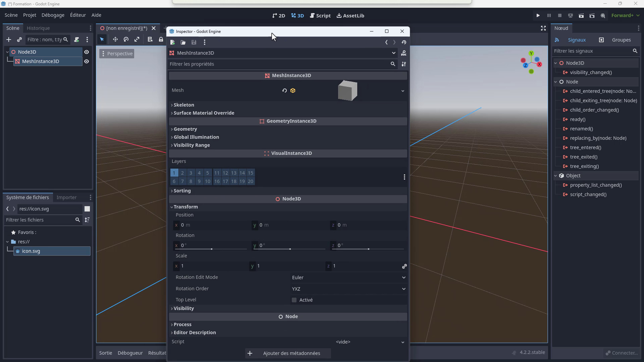Open property filter settings icon

pyautogui.click(x=404, y=64)
